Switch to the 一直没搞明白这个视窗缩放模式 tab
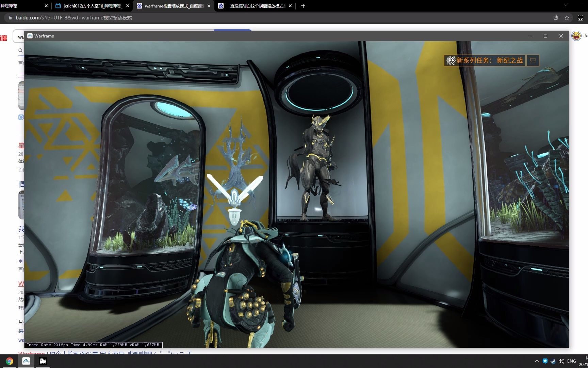Image resolution: width=588 pixels, height=368 pixels. click(255, 6)
